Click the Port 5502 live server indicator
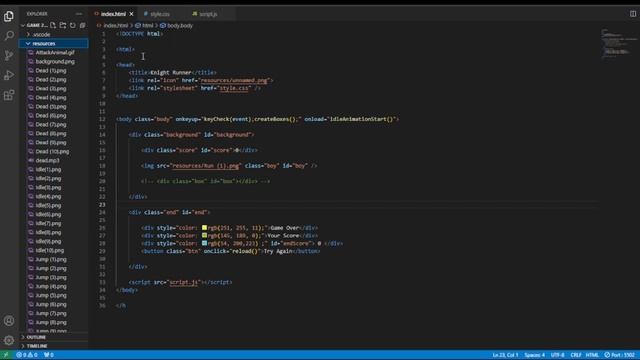Viewport: 640px width, 360px height. pyautogui.click(x=620, y=355)
